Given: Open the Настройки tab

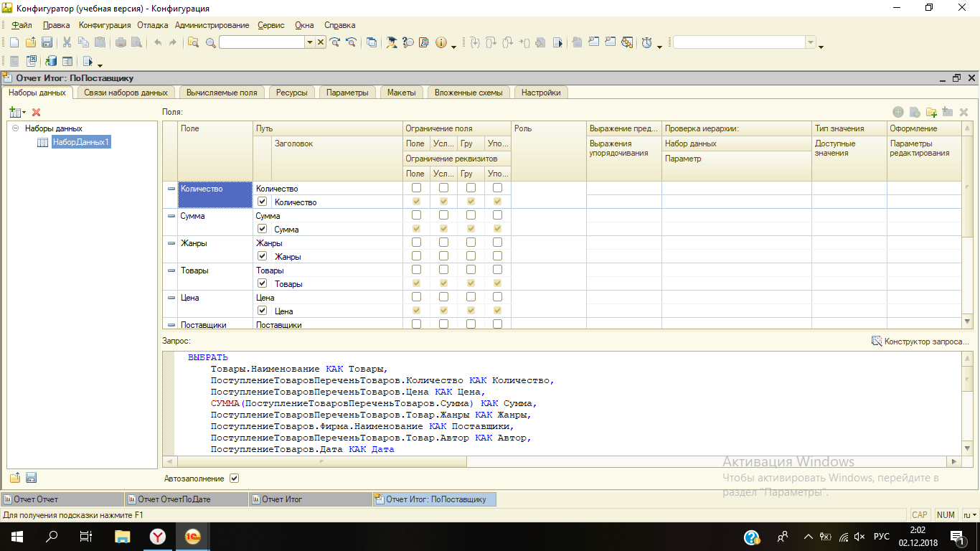Looking at the screenshot, I should click(542, 93).
